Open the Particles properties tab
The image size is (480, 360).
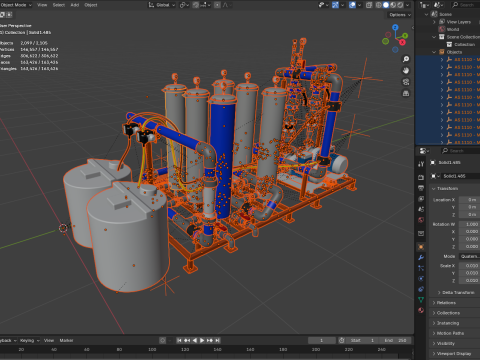(x=421, y=268)
